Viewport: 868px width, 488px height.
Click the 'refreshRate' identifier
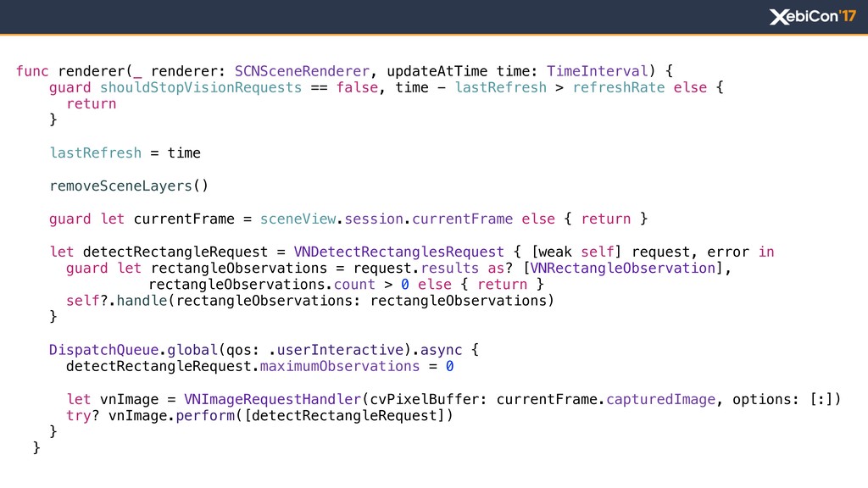point(618,87)
